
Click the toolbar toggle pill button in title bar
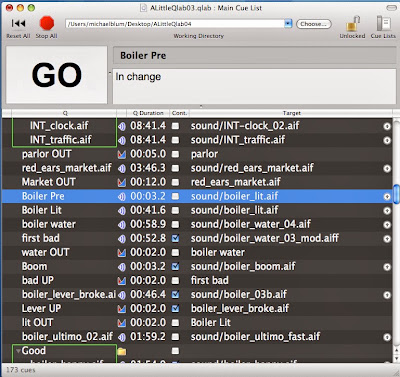391,7
